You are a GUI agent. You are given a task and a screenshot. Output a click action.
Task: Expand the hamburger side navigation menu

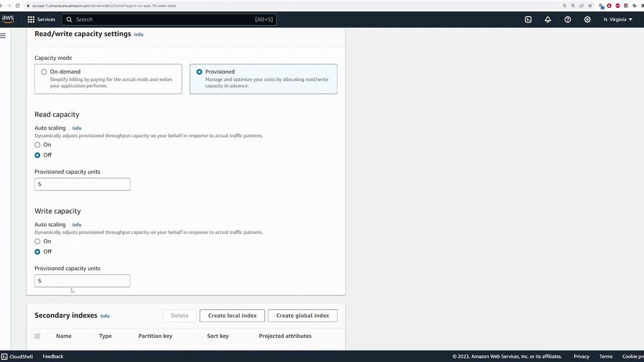(3, 36)
